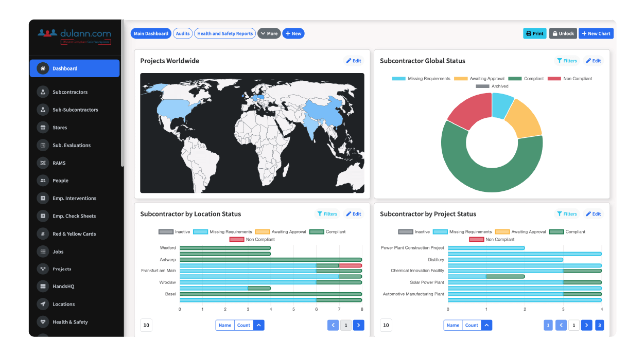The width and height of the screenshot is (644, 358).
Task: Toggle Non Compliant in Global Status legend
Action: (x=570, y=79)
